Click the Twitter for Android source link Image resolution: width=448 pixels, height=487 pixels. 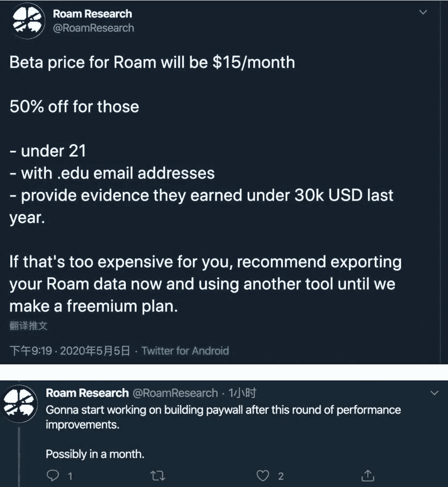click(185, 351)
